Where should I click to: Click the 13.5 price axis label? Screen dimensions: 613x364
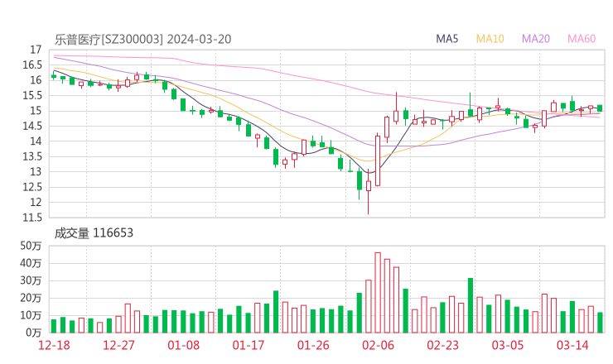pyautogui.click(x=32, y=156)
